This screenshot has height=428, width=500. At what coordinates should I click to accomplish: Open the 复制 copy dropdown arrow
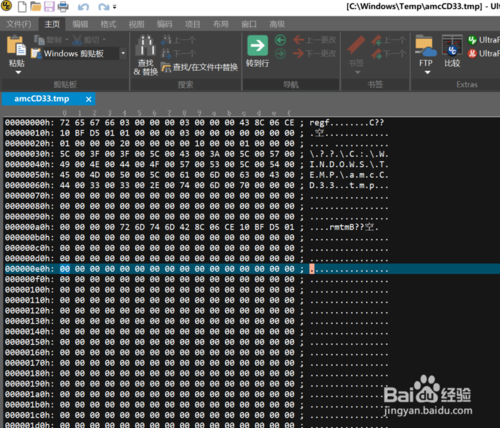[66, 40]
